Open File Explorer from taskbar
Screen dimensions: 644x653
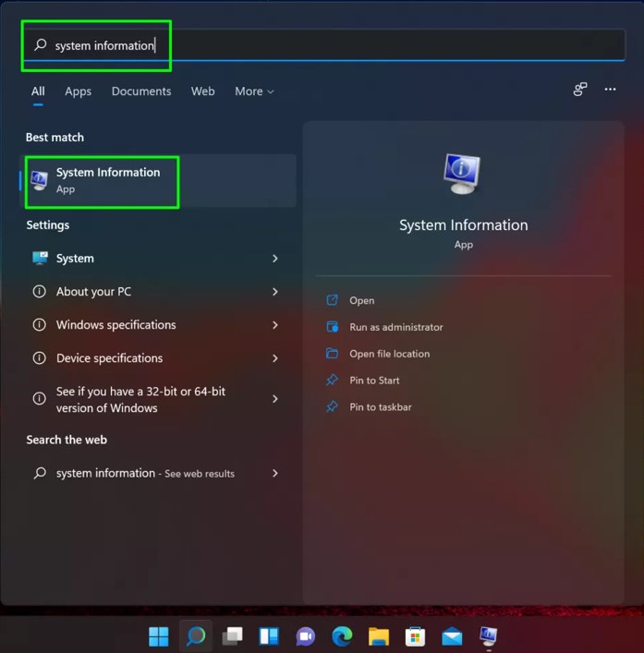pyautogui.click(x=379, y=636)
